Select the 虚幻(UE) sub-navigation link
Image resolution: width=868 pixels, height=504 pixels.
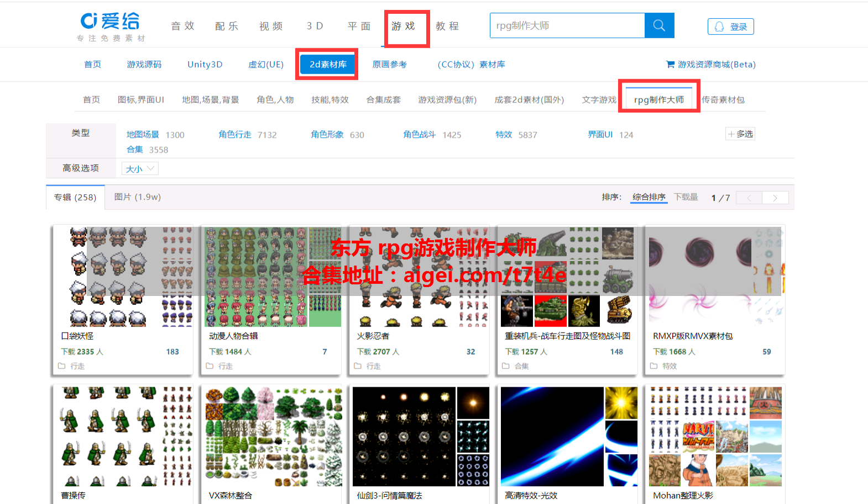pyautogui.click(x=266, y=64)
